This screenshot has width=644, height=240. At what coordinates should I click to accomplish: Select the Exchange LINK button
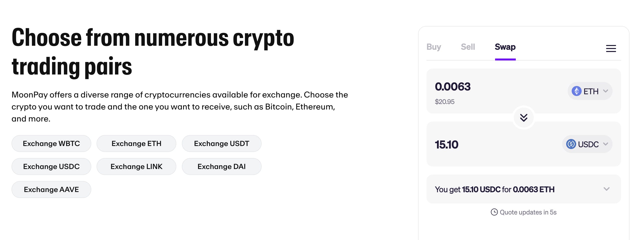tap(136, 166)
